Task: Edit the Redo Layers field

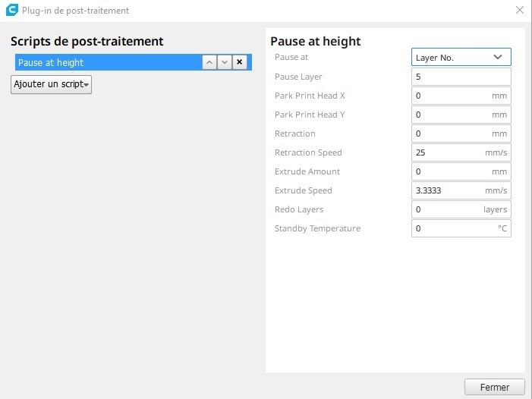Action: (446, 209)
